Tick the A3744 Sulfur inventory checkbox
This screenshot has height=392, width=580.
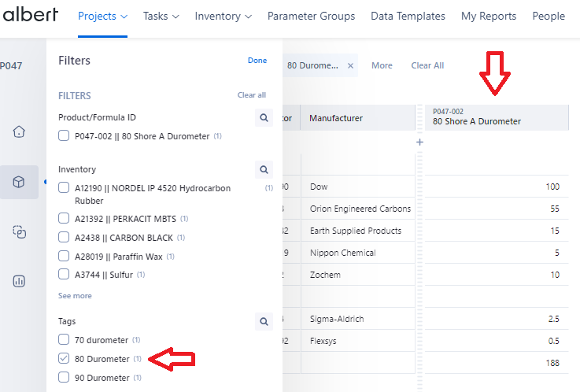[64, 275]
